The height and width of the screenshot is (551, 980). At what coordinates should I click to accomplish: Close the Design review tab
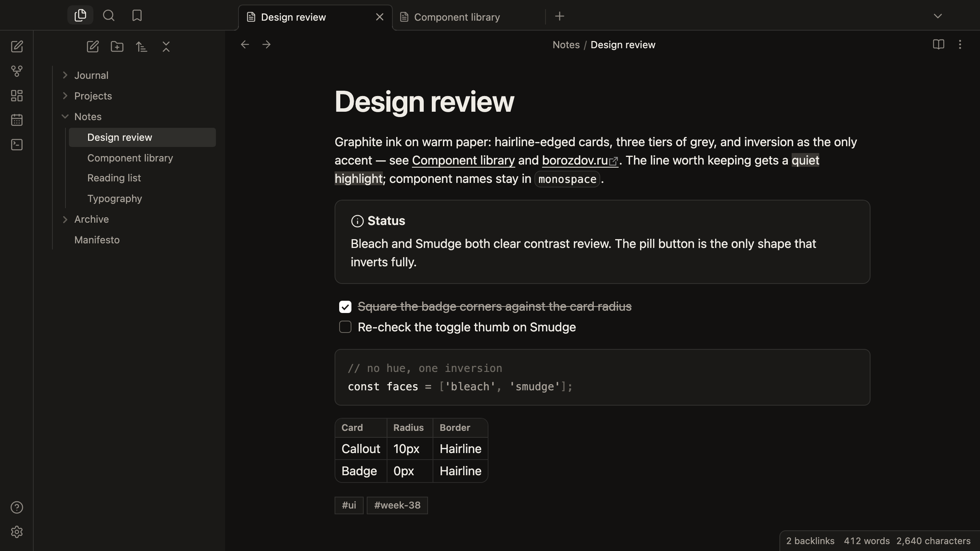(x=380, y=17)
